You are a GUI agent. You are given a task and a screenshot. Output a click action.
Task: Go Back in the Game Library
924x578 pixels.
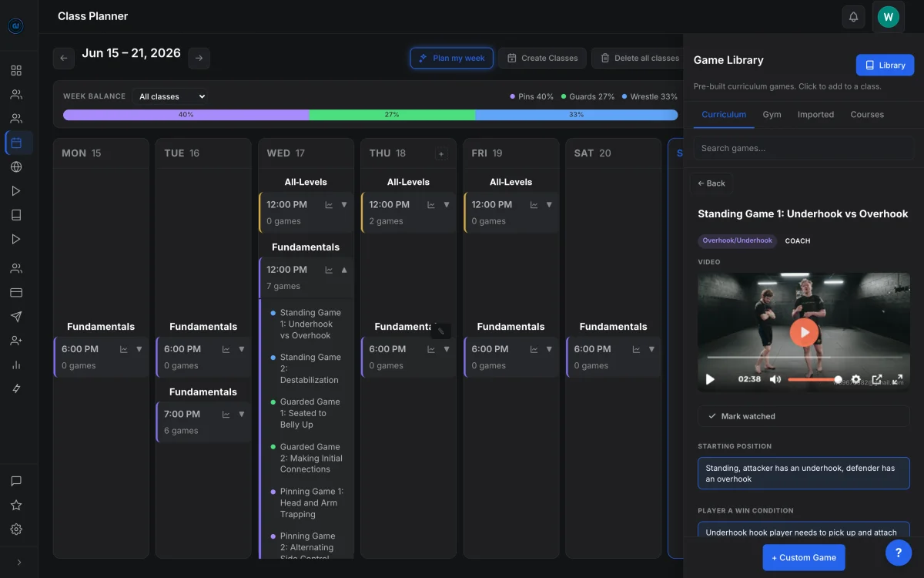point(711,183)
